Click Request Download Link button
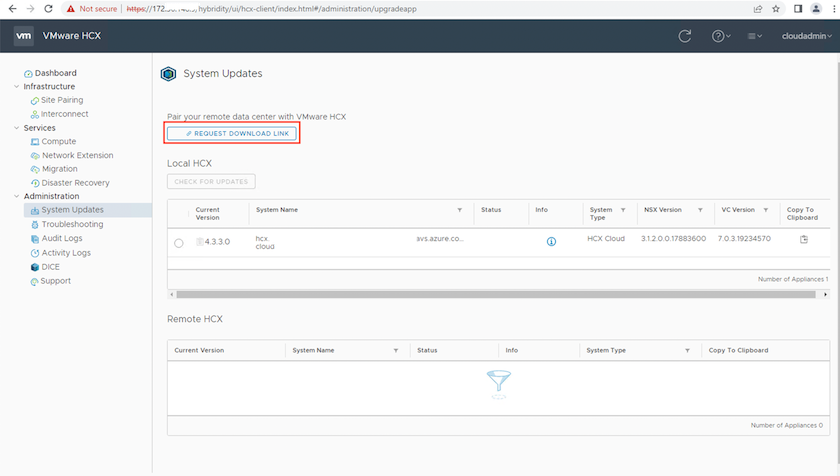This screenshot has height=476, width=840. click(x=231, y=133)
